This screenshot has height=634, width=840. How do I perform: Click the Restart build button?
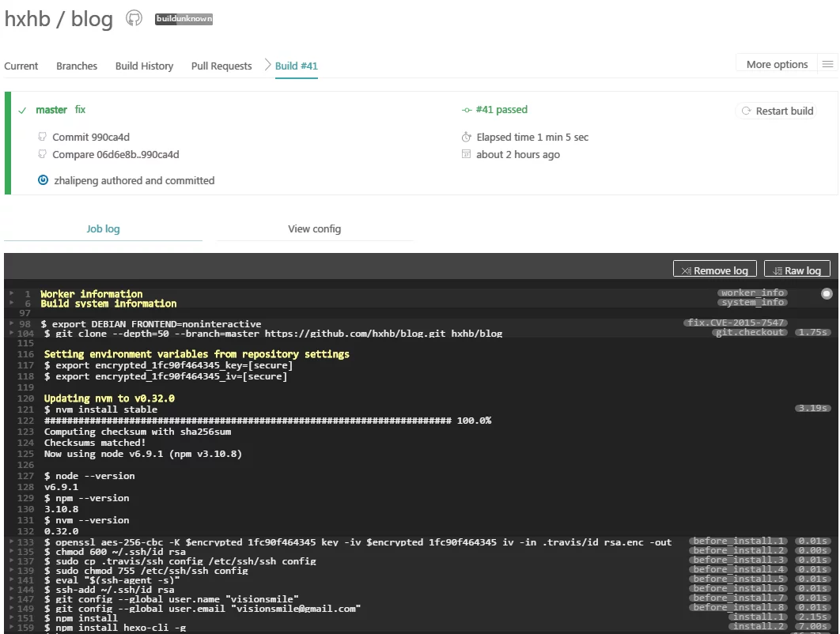click(x=777, y=111)
